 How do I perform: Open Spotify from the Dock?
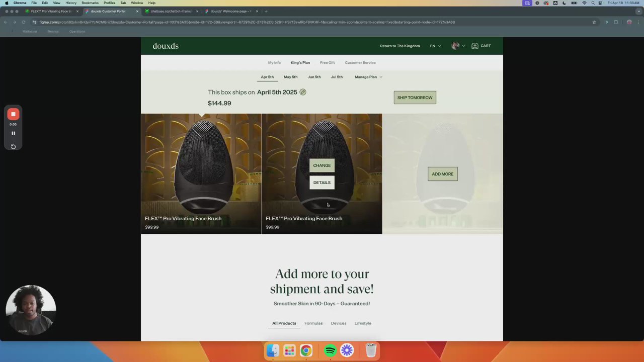point(331,350)
